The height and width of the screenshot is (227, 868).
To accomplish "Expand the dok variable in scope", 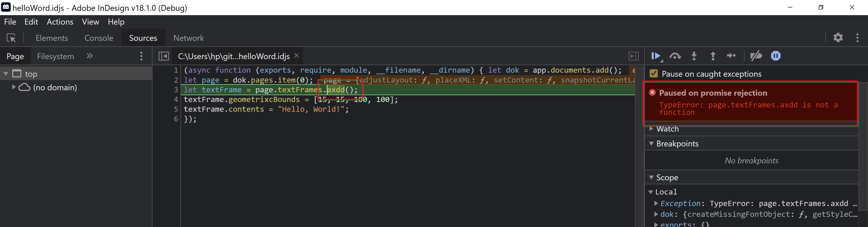I will tap(656, 214).
